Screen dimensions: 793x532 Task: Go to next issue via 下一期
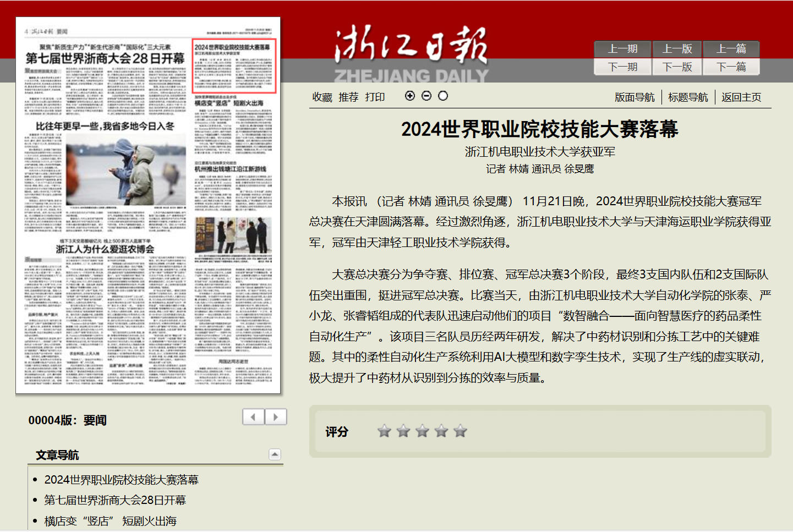622,67
